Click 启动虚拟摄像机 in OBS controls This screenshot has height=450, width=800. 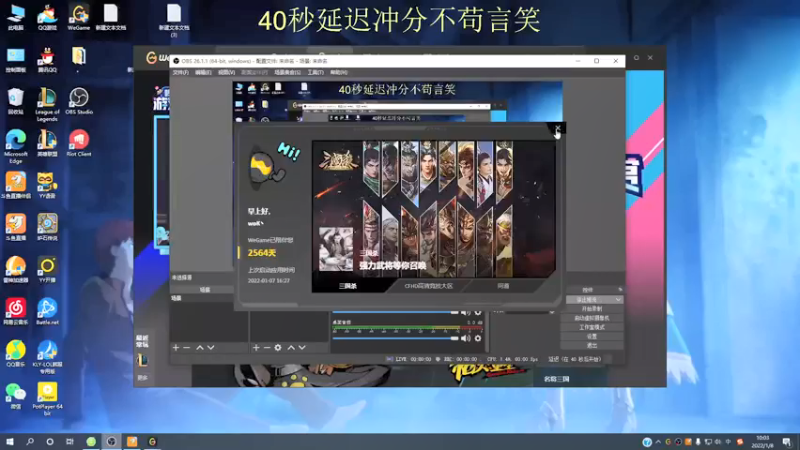click(x=592, y=318)
